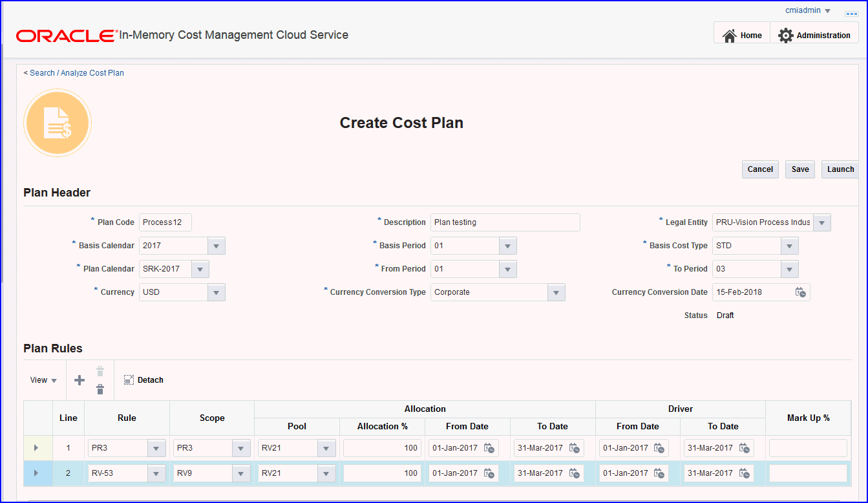Click the Plan Code field
The image size is (868, 503).
(165, 222)
